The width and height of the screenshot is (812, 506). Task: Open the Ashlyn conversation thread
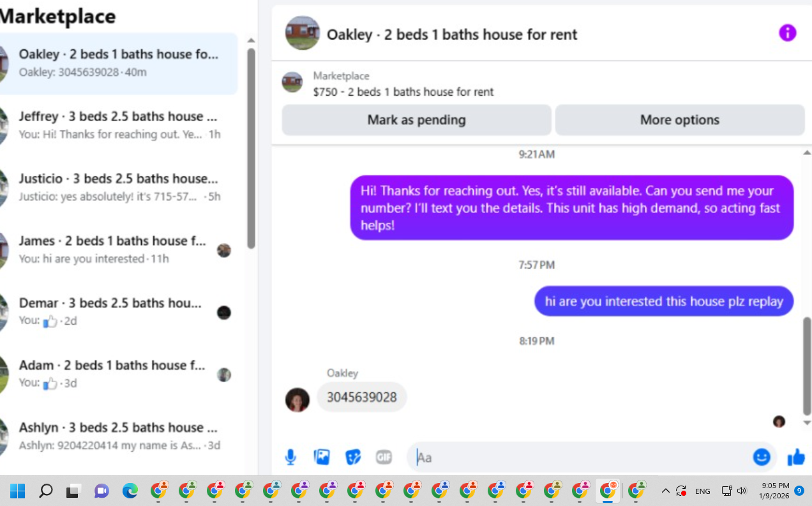pyautogui.click(x=119, y=436)
